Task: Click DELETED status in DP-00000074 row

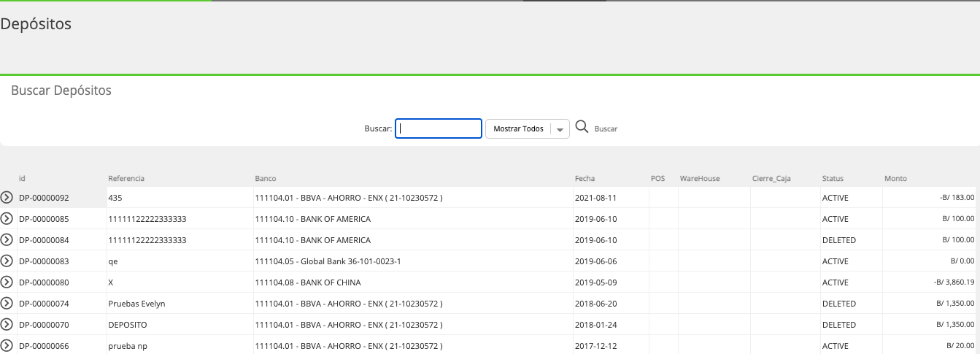Action: 852,304
